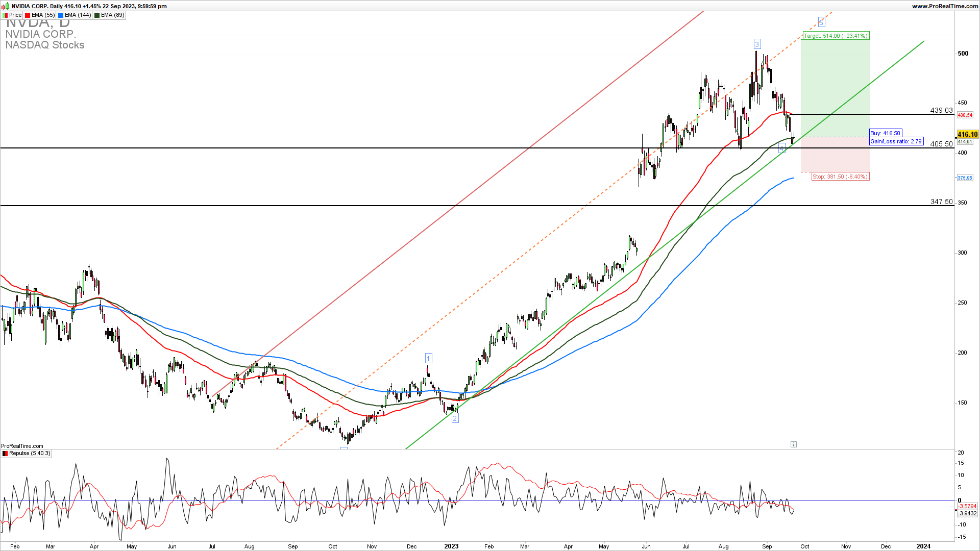Select the Elliott wave label 5
Viewport: 980px width, 551px height.
[x=821, y=22]
